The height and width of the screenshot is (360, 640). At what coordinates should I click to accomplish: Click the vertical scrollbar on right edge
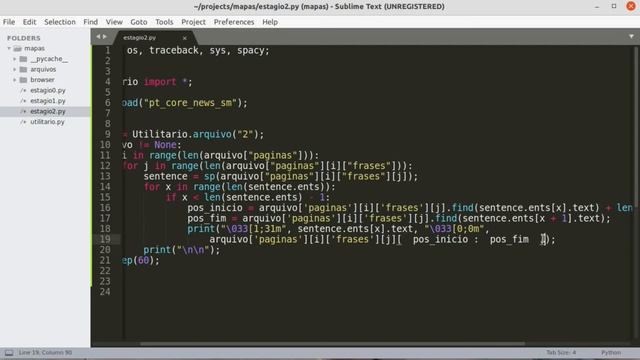636,192
